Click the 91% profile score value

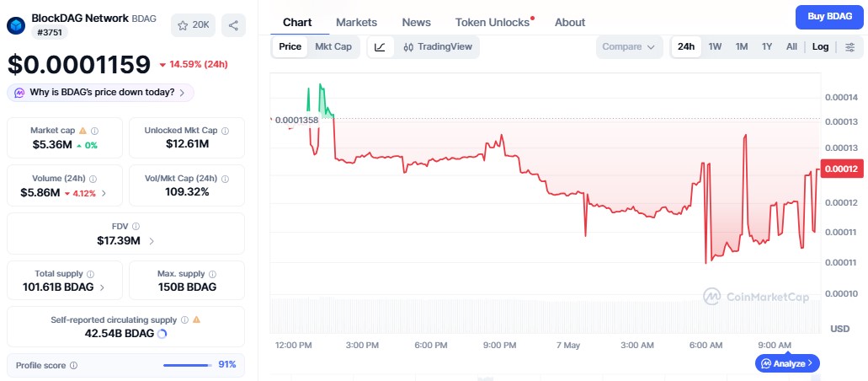click(227, 364)
